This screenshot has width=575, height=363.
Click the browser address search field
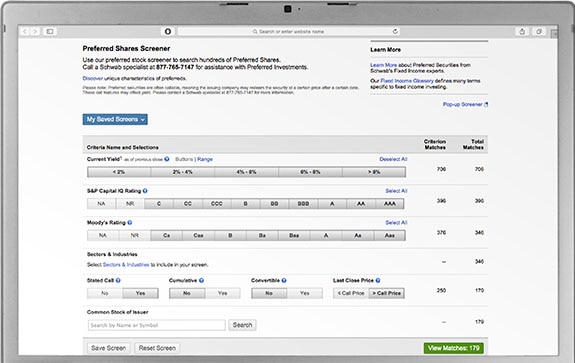289,32
